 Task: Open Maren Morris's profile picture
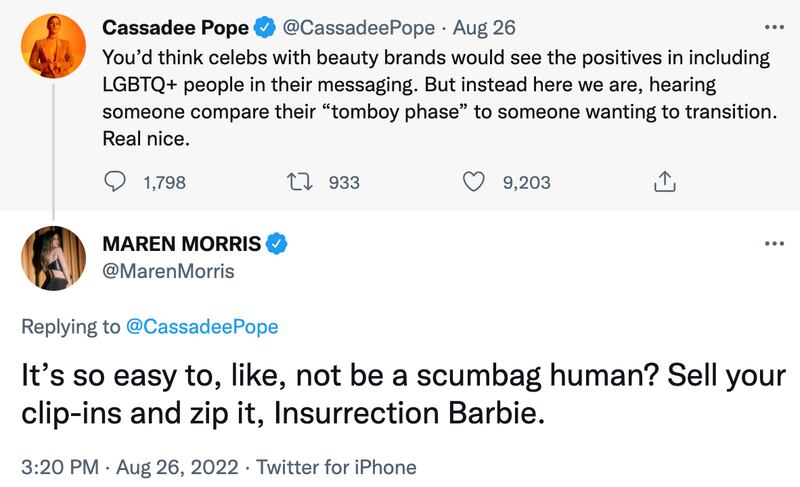pyautogui.click(x=50, y=260)
